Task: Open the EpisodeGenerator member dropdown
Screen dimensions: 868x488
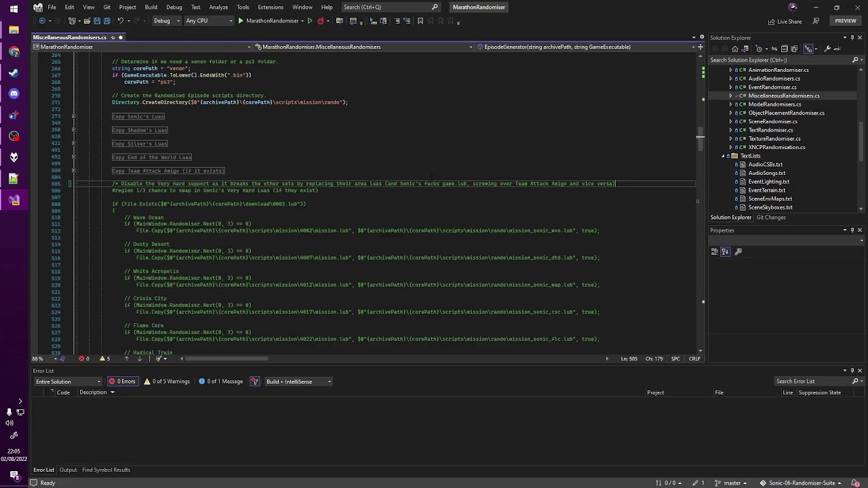Action: coord(586,47)
